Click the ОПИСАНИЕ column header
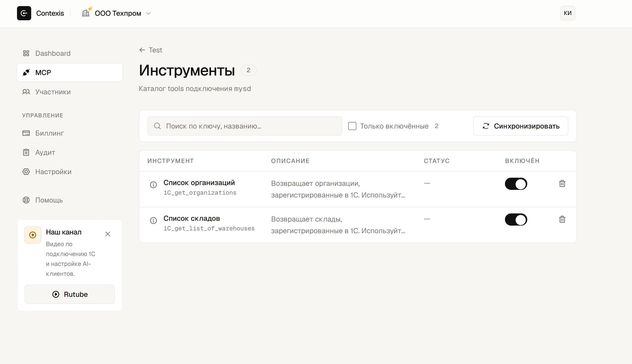The image size is (632, 364). 290,161
